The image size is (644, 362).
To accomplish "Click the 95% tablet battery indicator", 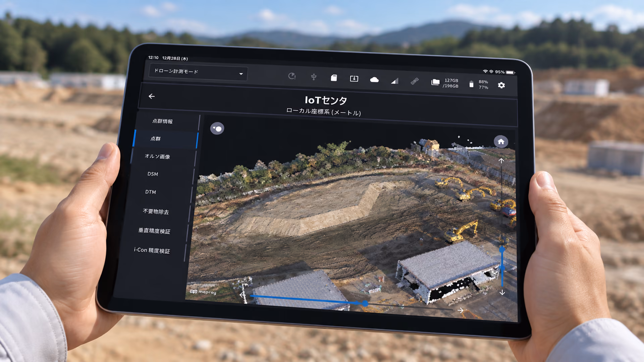I will click(x=505, y=72).
